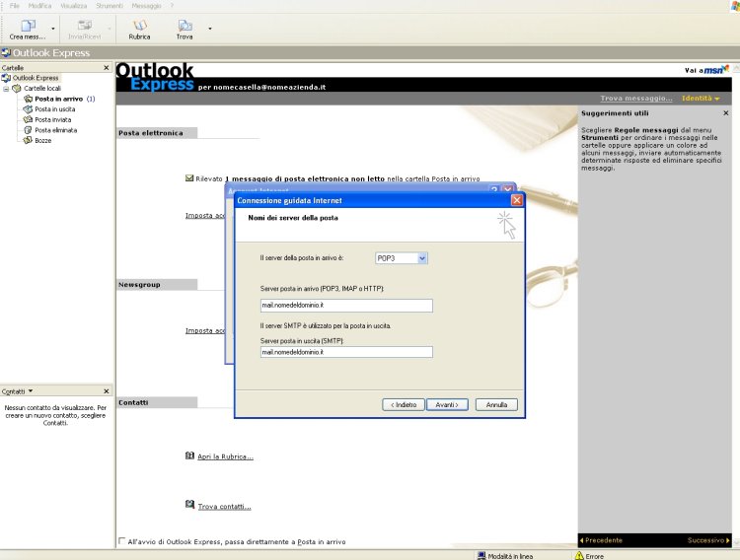Image resolution: width=740 pixels, height=560 pixels.
Task: Collapse the Cartelle locali tree node
Action: (6, 89)
